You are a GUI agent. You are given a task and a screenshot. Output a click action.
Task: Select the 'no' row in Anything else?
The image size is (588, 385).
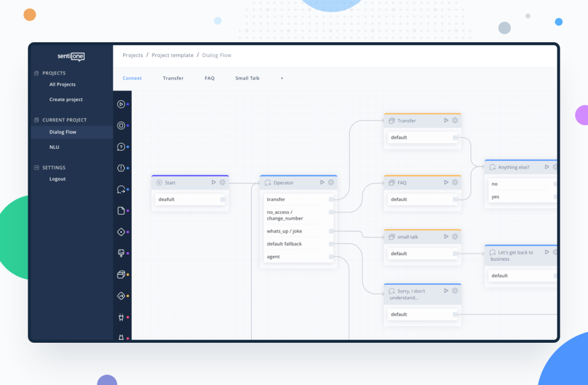pos(522,184)
